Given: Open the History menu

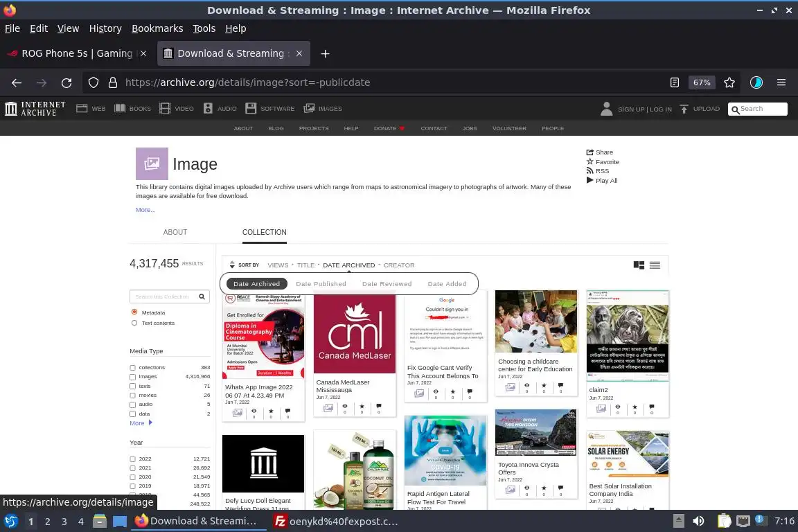Looking at the screenshot, I should point(105,28).
